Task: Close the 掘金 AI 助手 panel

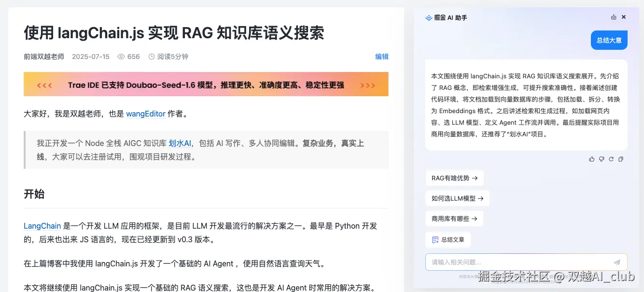Action: pyautogui.click(x=624, y=17)
